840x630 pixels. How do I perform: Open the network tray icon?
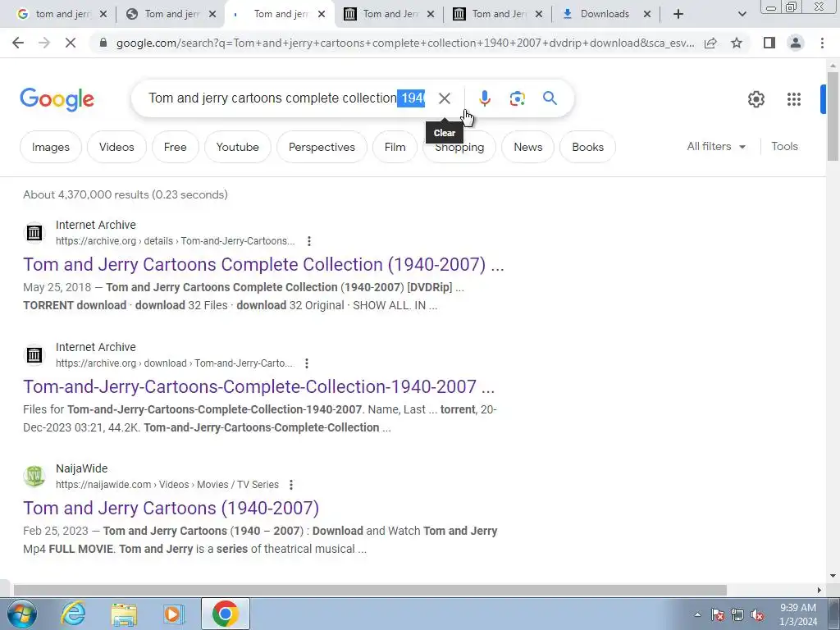point(737,615)
